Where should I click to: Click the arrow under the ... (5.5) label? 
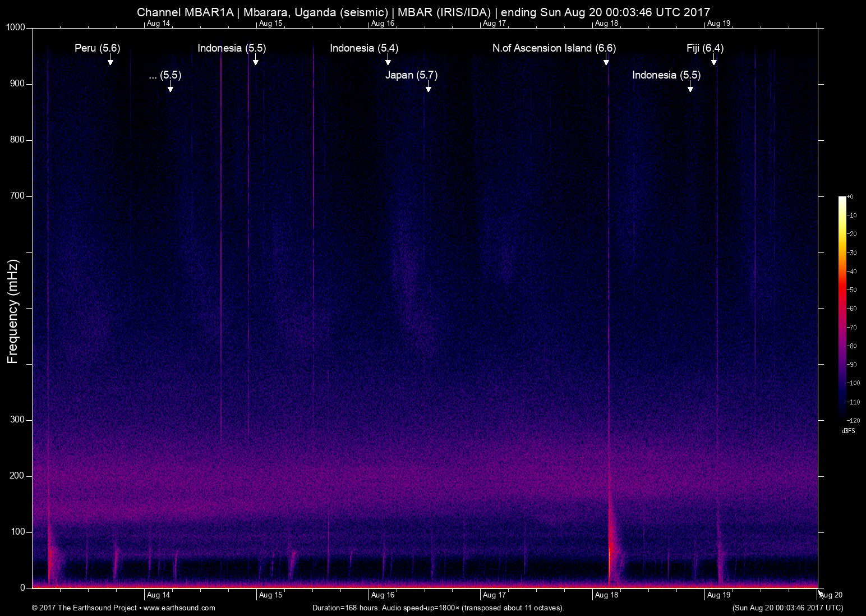(171, 87)
